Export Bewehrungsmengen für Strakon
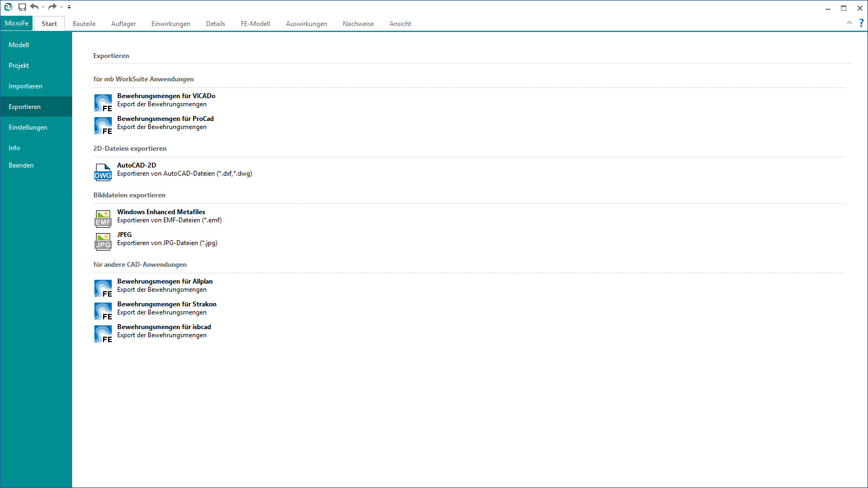The image size is (868, 488). (167, 304)
